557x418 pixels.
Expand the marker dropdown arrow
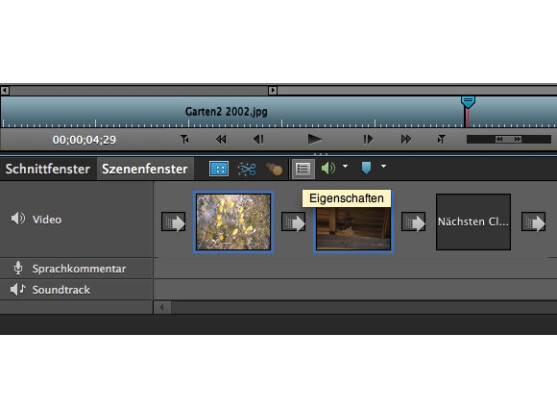click(x=383, y=166)
